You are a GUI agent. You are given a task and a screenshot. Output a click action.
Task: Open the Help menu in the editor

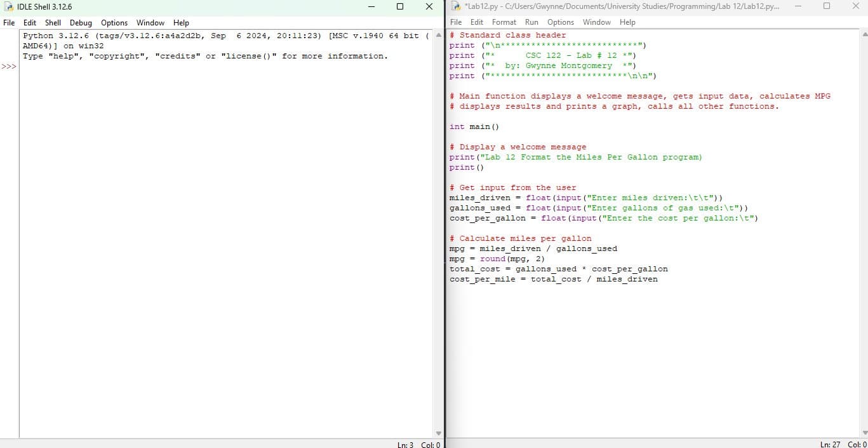(x=627, y=22)
